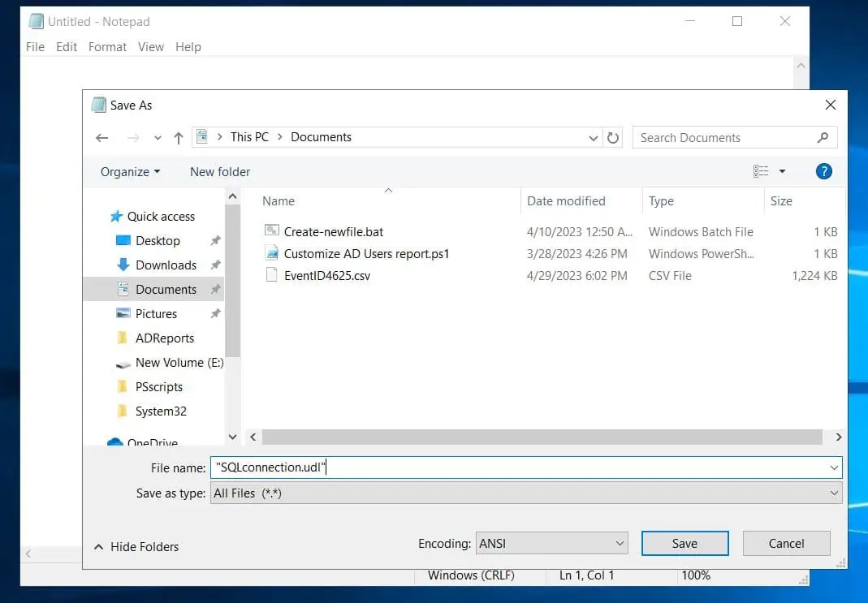
Task: Open Notepad Edit menu
Action: 67,47
